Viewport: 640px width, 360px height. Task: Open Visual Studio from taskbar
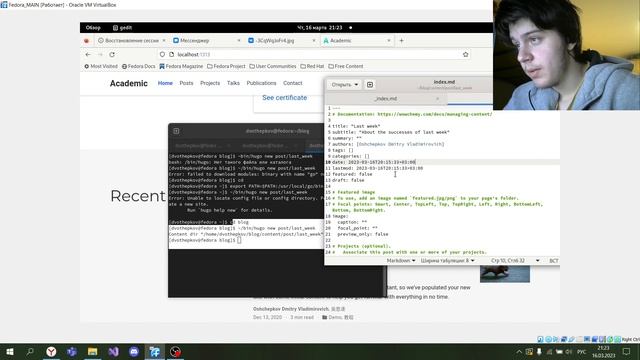[113, 351]
